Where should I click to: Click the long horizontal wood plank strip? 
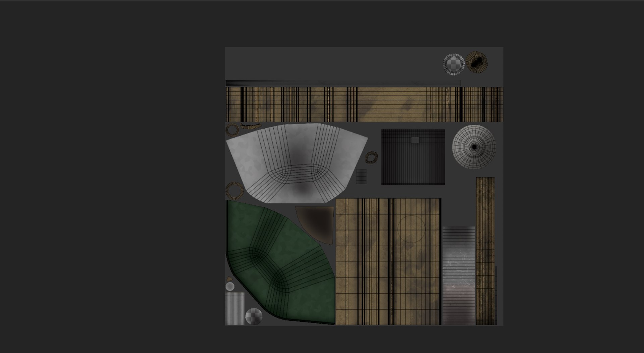tap(364, 104)
